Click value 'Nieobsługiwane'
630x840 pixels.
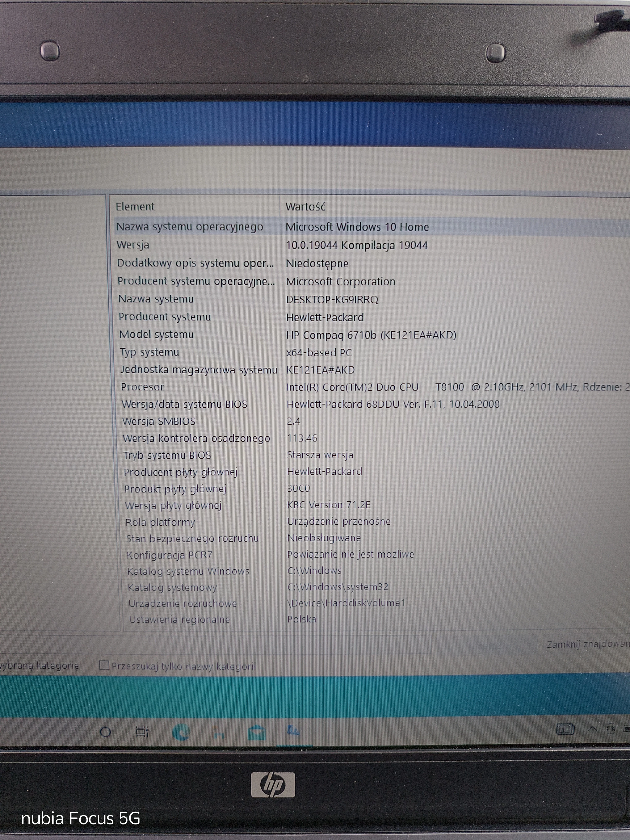[324, 538]
